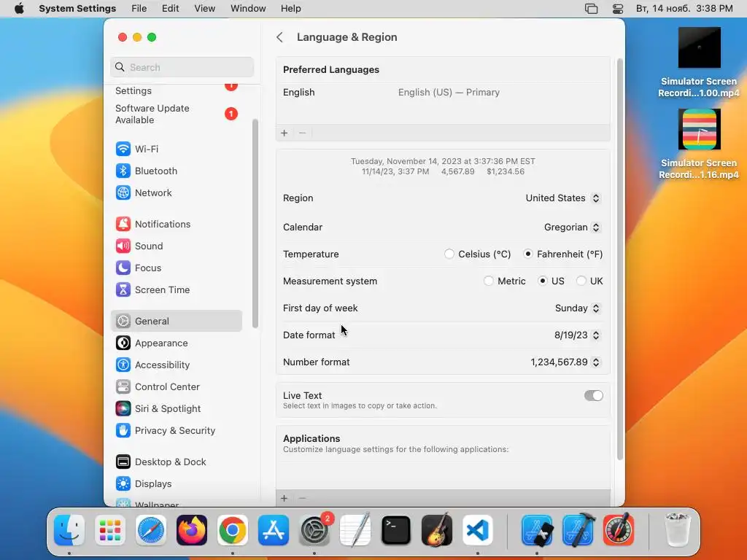Toggle the Live Text switch

pos(594,396)
